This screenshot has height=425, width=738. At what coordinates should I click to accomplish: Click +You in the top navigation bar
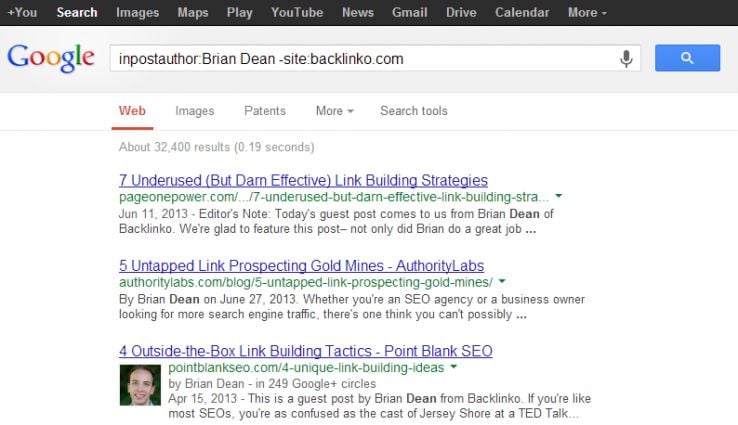click(23, 13)
